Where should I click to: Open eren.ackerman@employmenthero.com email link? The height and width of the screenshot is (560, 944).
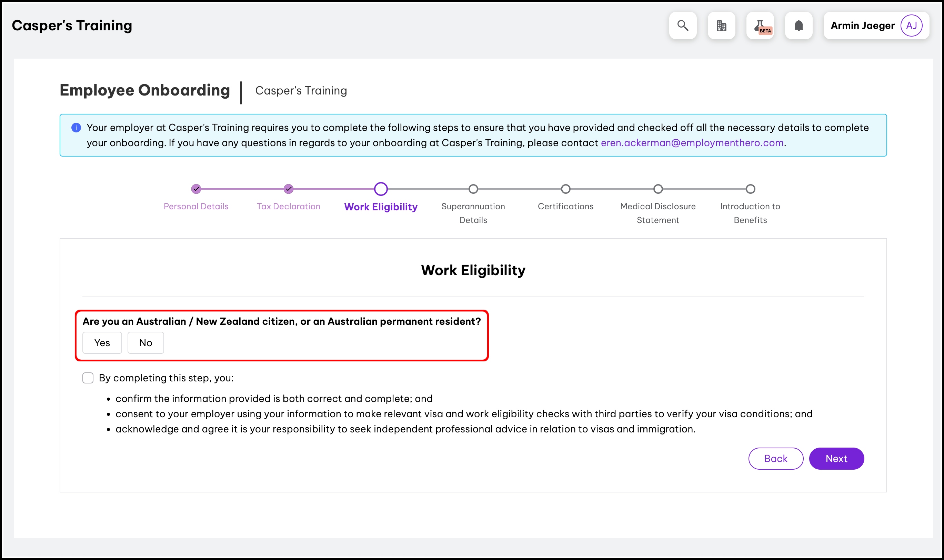(692, 143)
